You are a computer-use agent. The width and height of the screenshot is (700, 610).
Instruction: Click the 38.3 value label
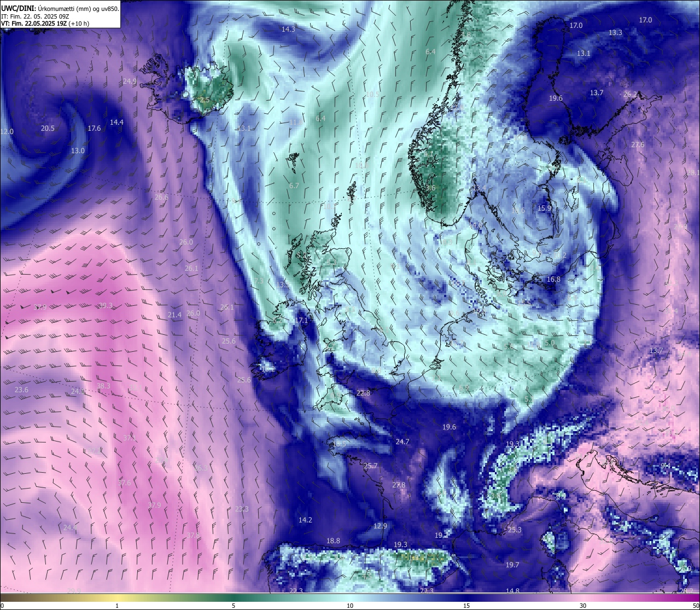pos(103,386)
